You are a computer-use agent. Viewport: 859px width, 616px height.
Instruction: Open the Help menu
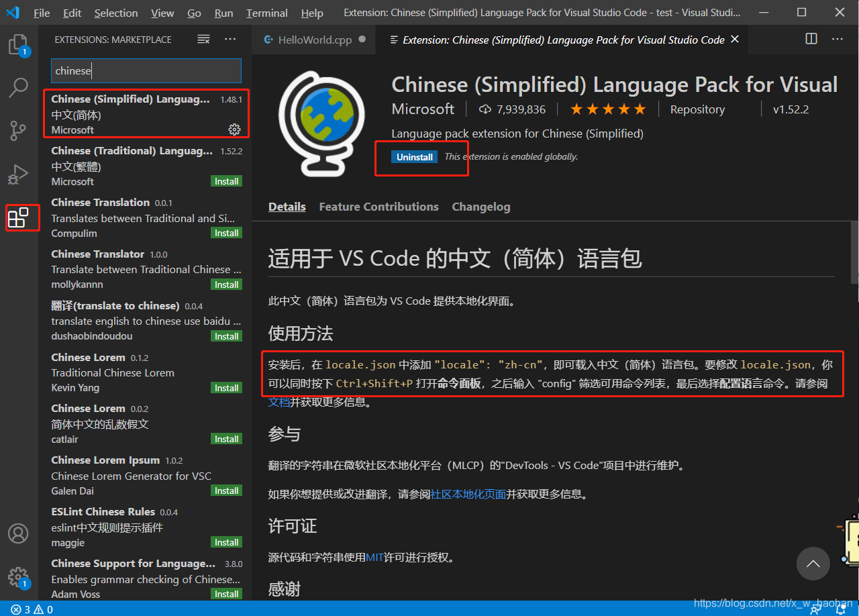click(312, 13)
